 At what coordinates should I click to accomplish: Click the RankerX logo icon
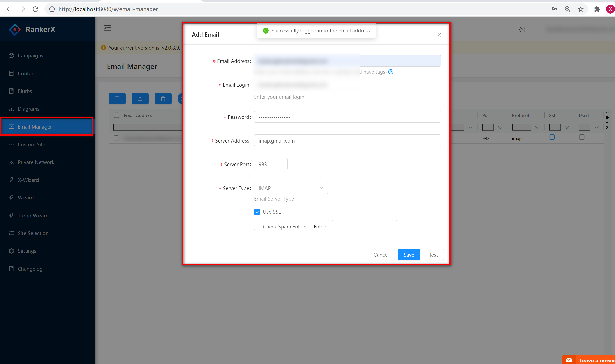[15, 29]
